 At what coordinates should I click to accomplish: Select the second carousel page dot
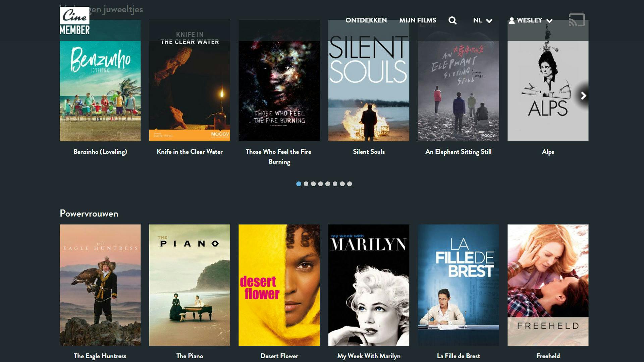[306, 184]
